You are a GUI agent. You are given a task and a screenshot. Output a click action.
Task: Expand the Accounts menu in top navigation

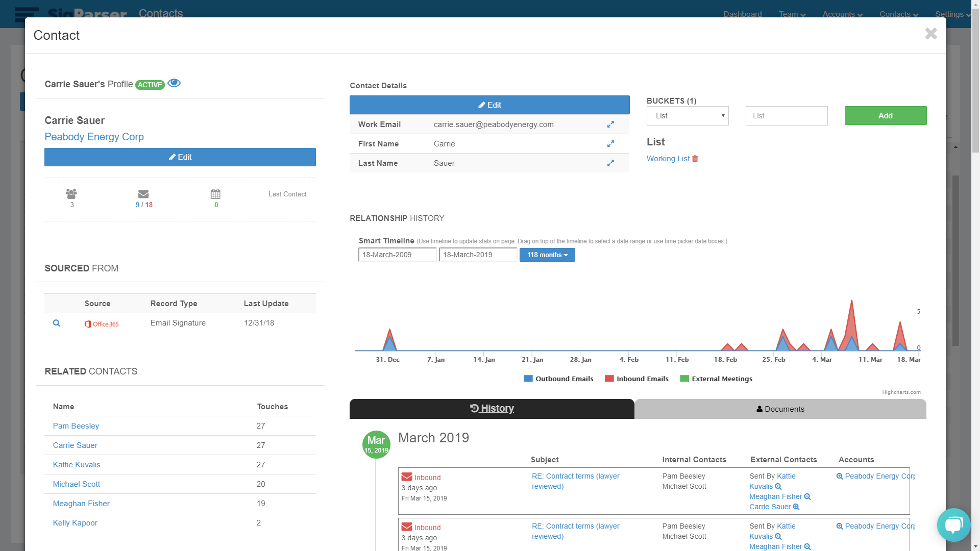(842, 14)
